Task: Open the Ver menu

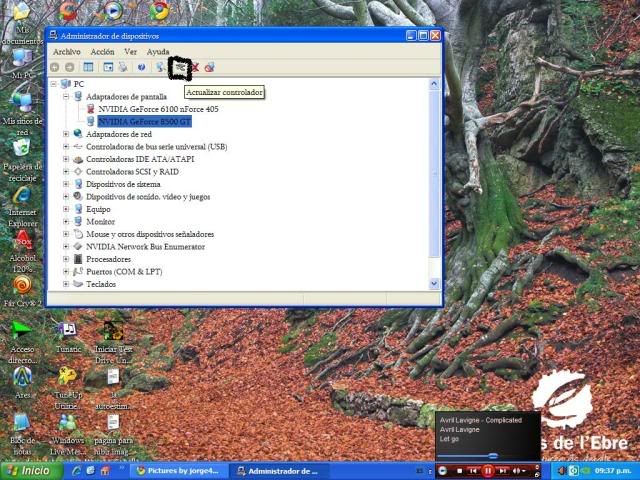Action: pos(130,52)
